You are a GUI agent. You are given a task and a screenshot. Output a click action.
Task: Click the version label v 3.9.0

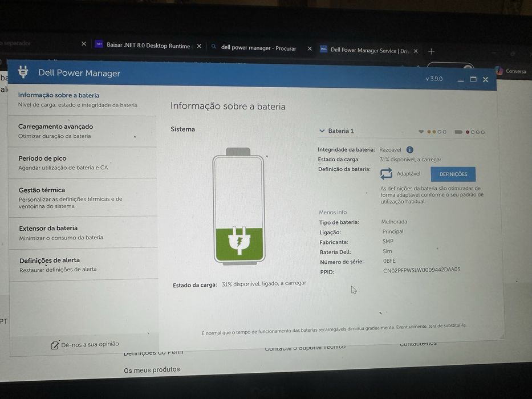coord(434,79)
